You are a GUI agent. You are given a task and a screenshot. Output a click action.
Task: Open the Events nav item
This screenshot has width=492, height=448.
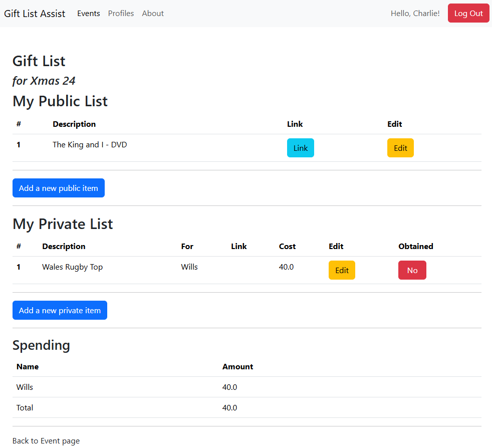(89, 14)
